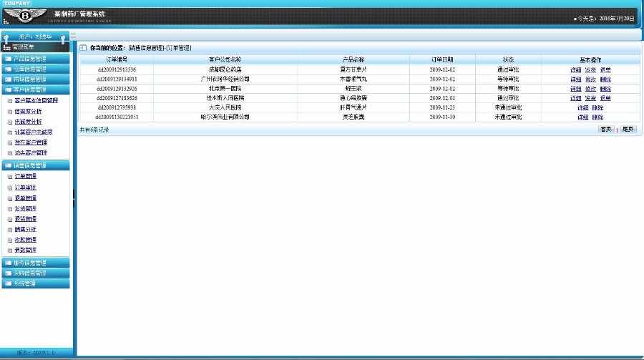This screenshot has height=360, width=644.
Task: Click the bullet icon beside 潜在客户管理
Action: (10, 142)
